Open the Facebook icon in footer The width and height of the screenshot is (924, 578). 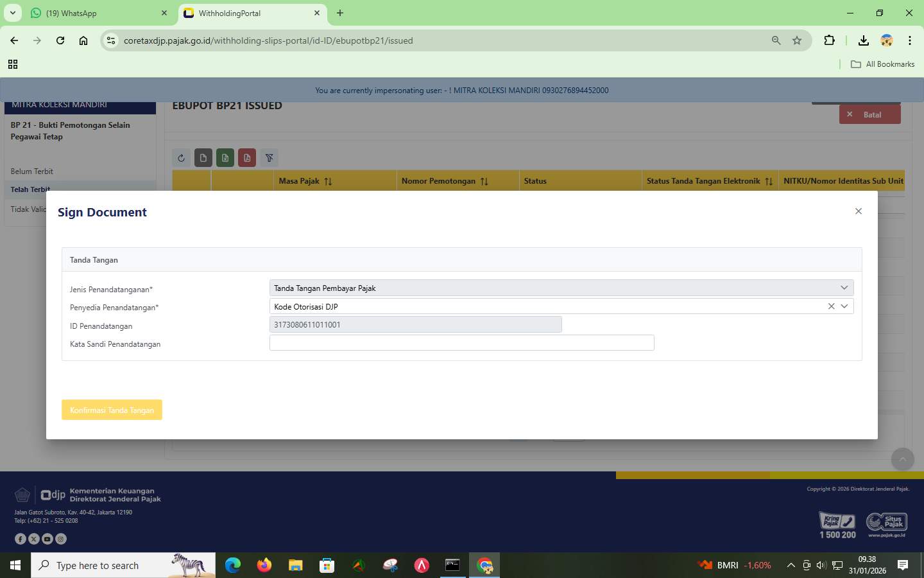21,539
